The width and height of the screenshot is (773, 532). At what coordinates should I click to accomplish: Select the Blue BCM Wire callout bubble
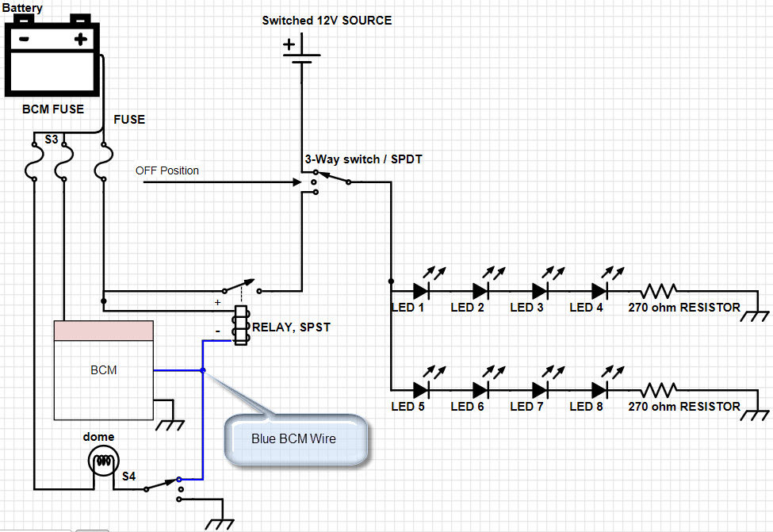coord(297,439)
